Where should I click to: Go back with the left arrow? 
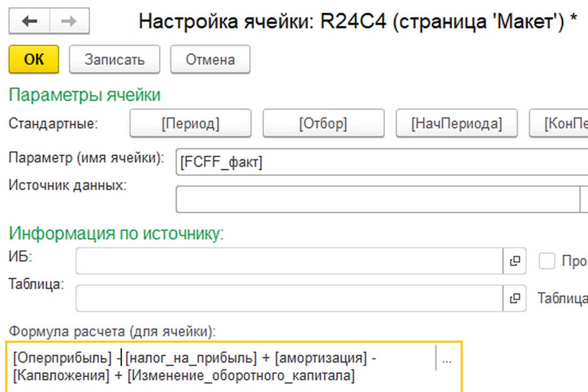[x=29, y=21]
